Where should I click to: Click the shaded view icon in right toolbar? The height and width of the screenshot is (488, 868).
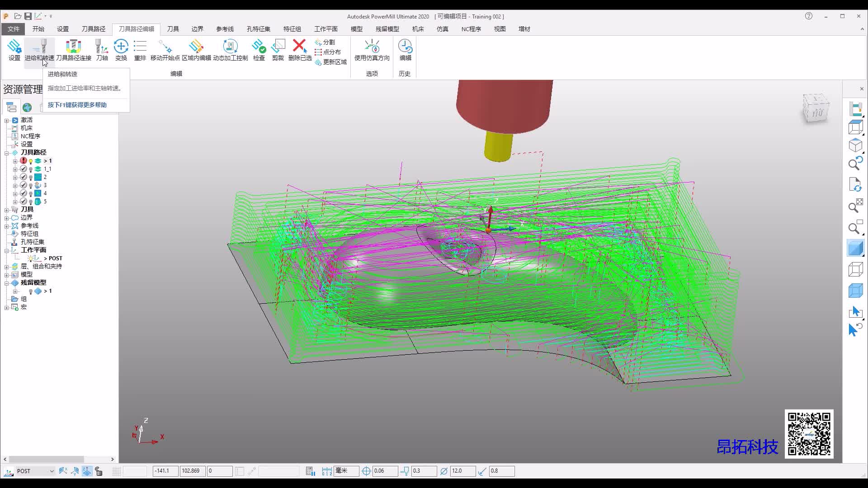tap(855, 248)
